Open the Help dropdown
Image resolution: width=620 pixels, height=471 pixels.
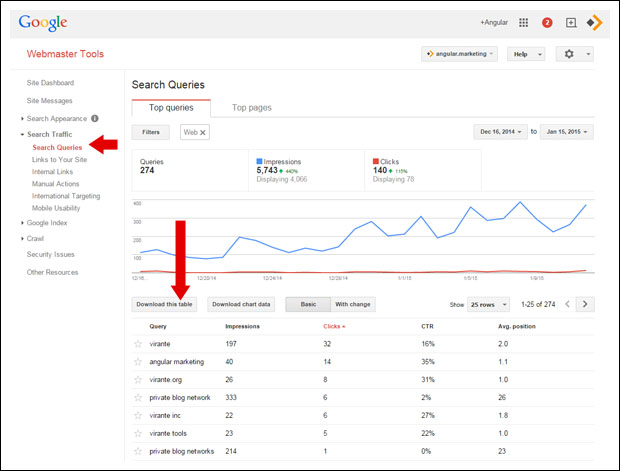click(x=526, y=54)
